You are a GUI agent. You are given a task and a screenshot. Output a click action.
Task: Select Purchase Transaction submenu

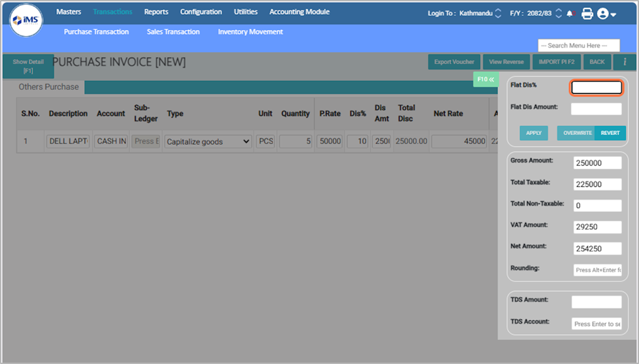pos(96,31)
